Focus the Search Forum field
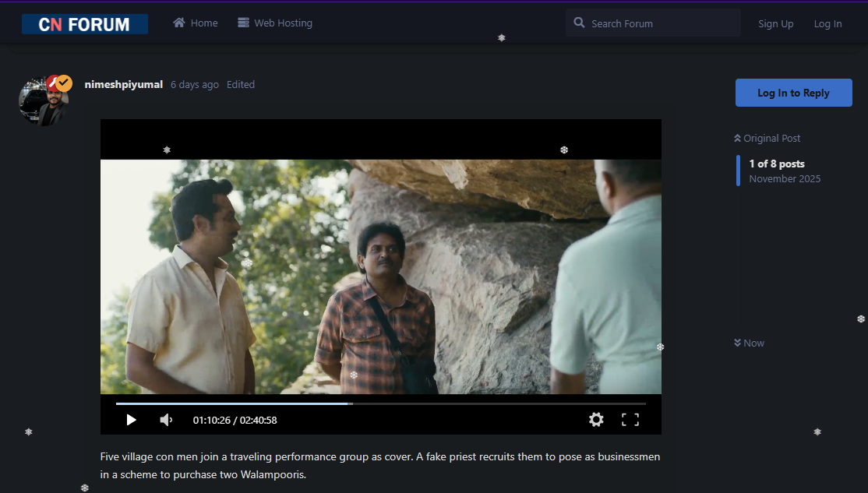The height and width of the screenshot is (493, 868). [x=653, y=23]
